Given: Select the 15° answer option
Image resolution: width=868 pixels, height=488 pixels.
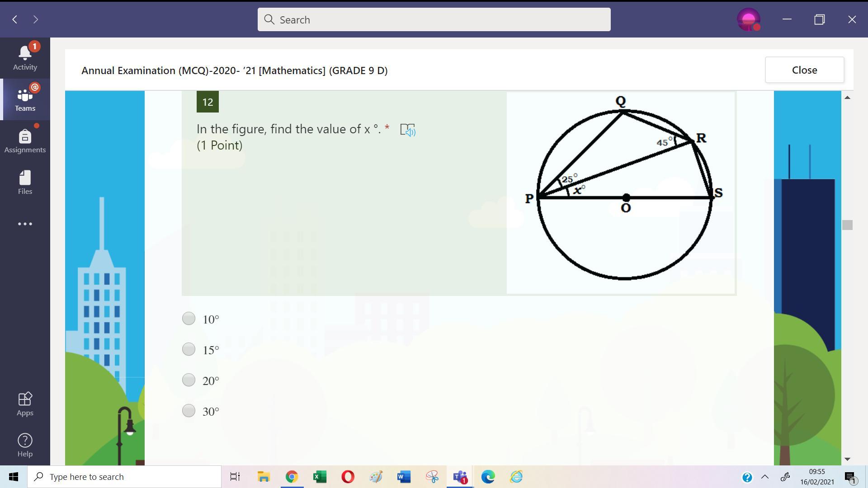Looking at the screenshot, I should click(189, 349).
